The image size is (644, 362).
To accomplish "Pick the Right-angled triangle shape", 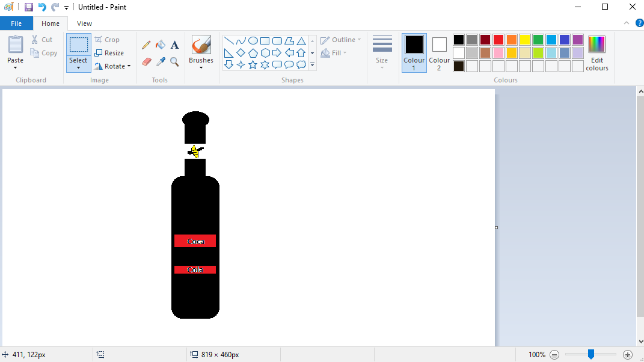I will coord(228,52).
